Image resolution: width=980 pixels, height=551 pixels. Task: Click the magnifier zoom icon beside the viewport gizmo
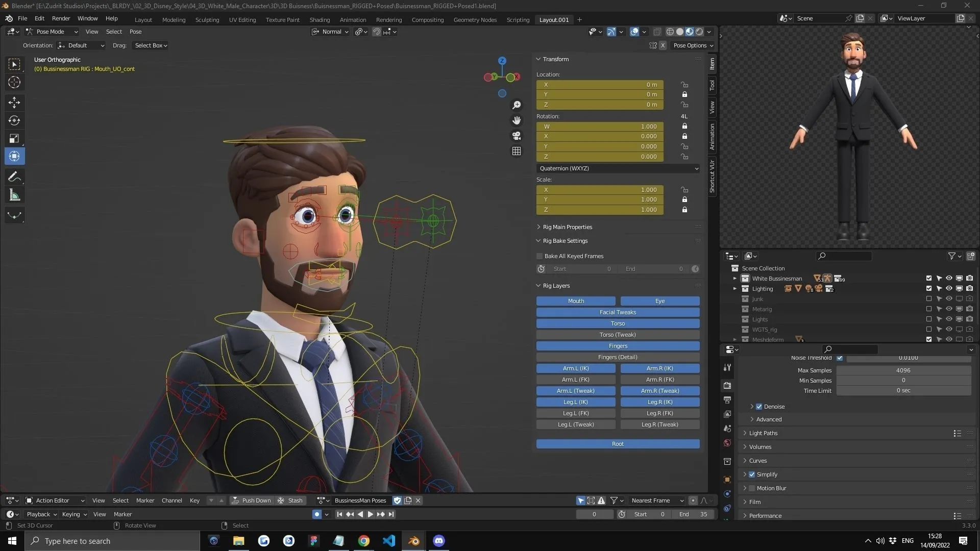click(517, 105)
